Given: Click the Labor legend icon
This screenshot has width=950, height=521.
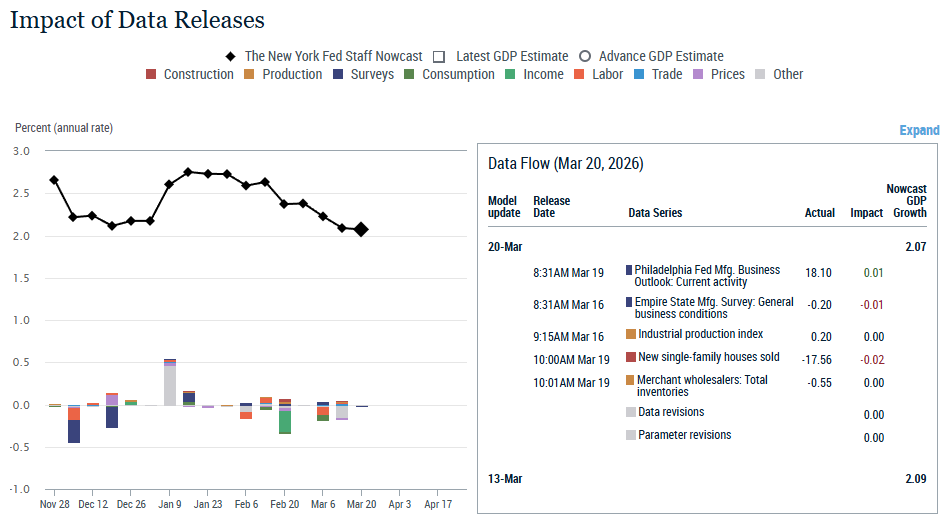Looking at the screenshot, I should point(580,74).
